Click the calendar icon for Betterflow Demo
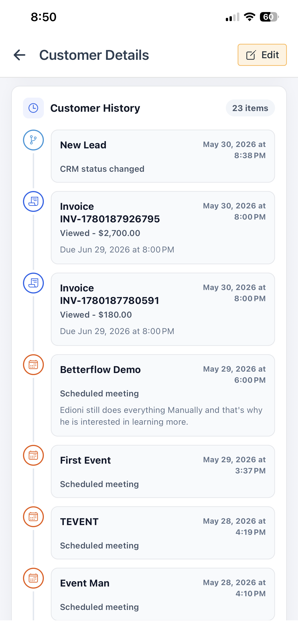 coord(33,364)
